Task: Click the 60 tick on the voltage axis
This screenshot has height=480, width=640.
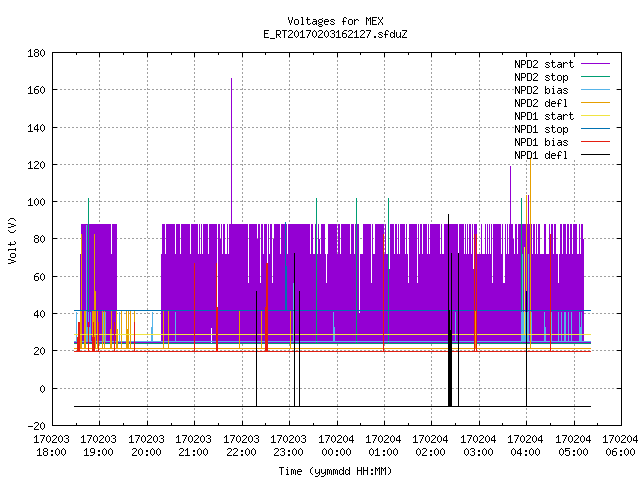Action: 39,277
